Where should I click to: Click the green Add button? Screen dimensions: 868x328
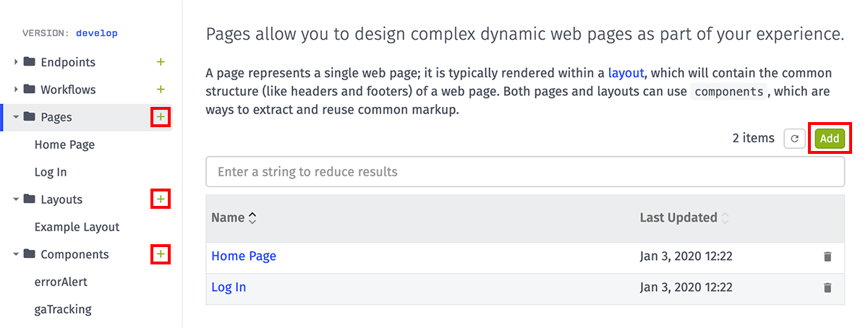pyautogui.click(x=830, y=139)
